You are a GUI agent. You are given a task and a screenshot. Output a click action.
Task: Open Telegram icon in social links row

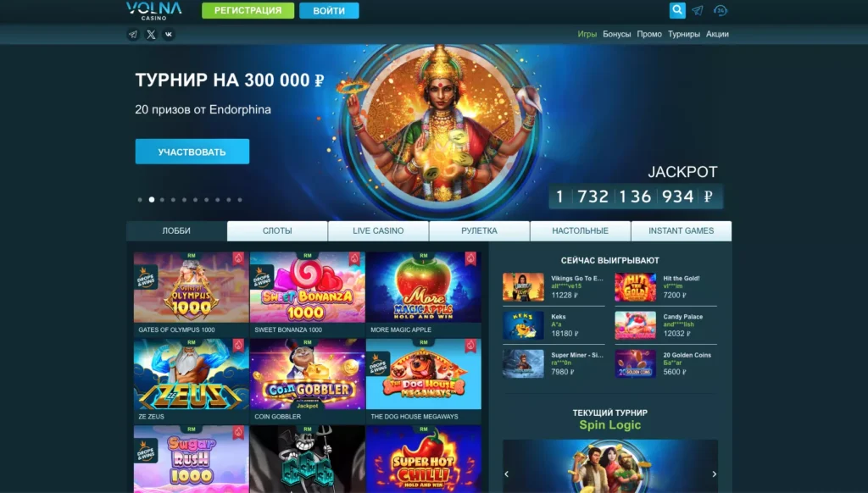(133, 34)
